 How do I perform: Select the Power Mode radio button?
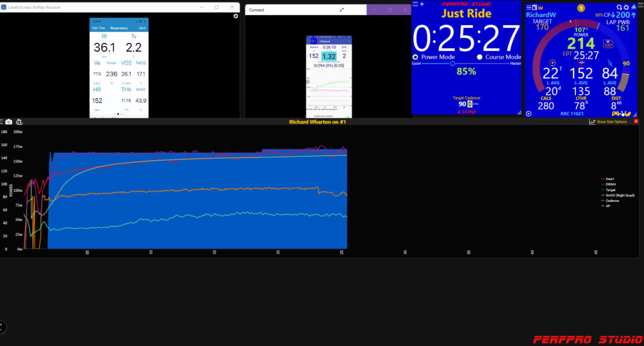415,57
